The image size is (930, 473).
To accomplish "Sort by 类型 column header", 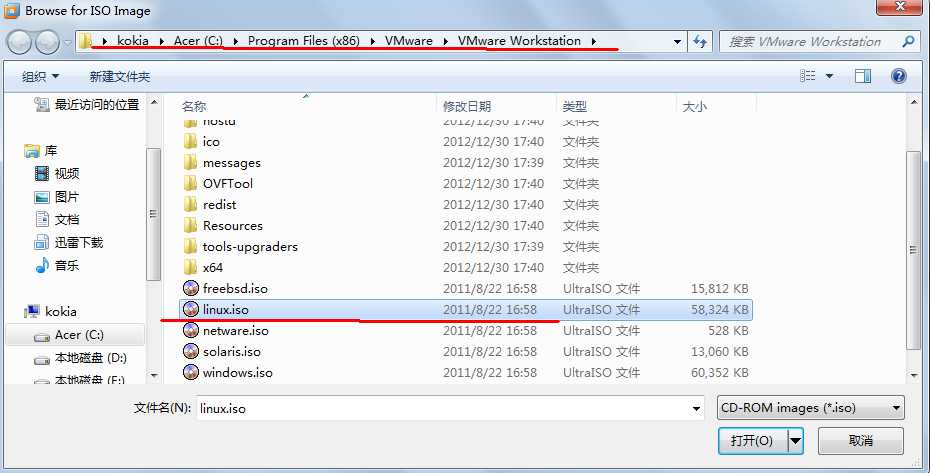I will 575,106.
